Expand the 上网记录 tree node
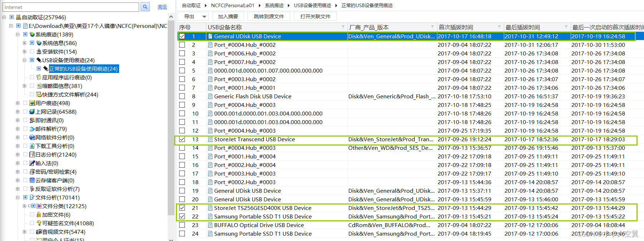The height and width of the screenshot is (241, 644). click(x=18, y=112)
